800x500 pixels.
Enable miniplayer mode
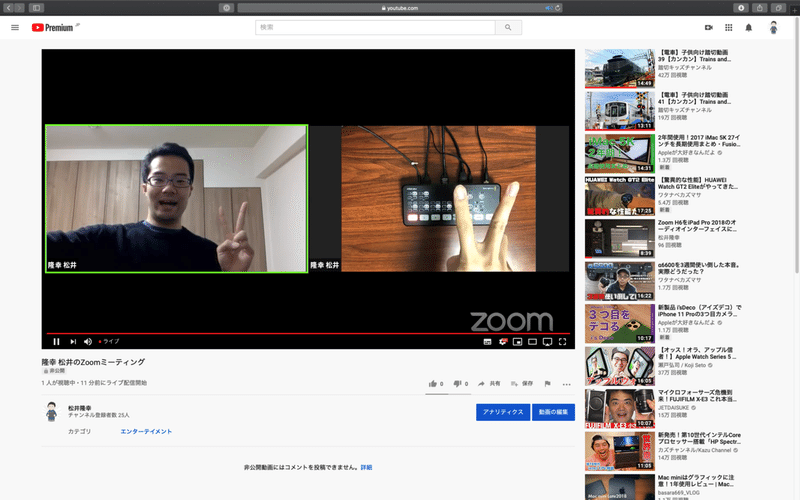point(517,342)
